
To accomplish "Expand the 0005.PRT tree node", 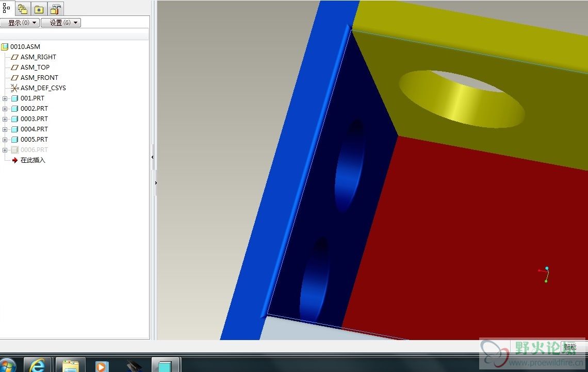I will click(x=5, y=140).
